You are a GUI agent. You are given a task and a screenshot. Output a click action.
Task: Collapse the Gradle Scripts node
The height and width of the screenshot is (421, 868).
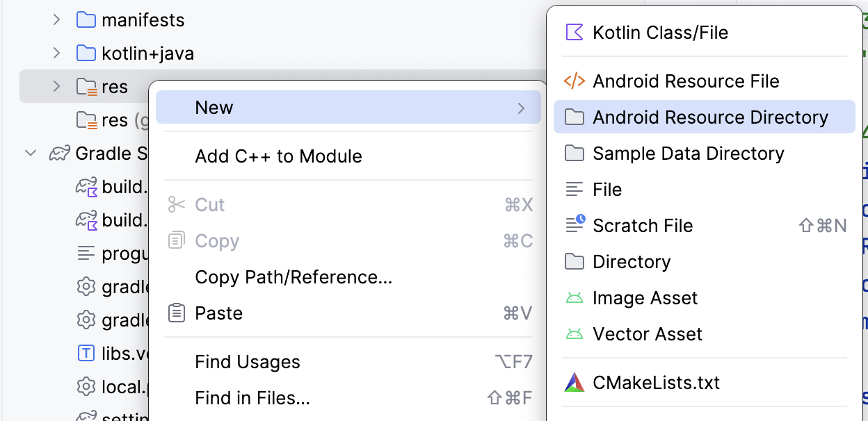[30, 153]
